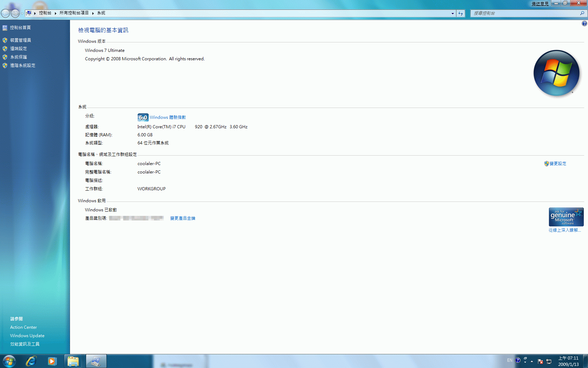The image size is (588, 368).
Task: Click the language bar help icon in tray
Action: [x=518, y=360]
